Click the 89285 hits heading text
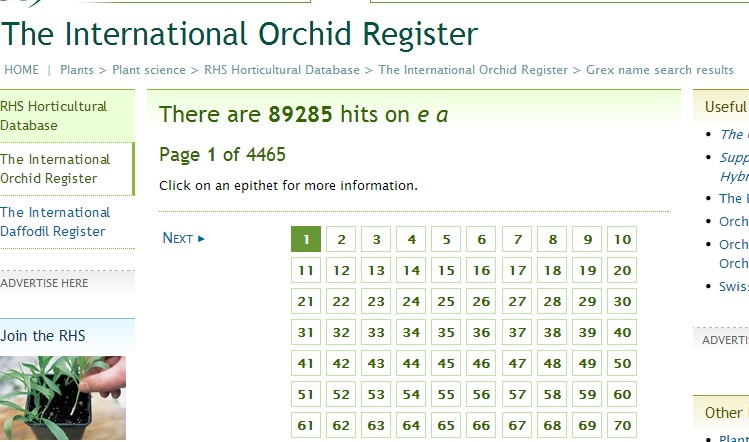 (303, 115)
